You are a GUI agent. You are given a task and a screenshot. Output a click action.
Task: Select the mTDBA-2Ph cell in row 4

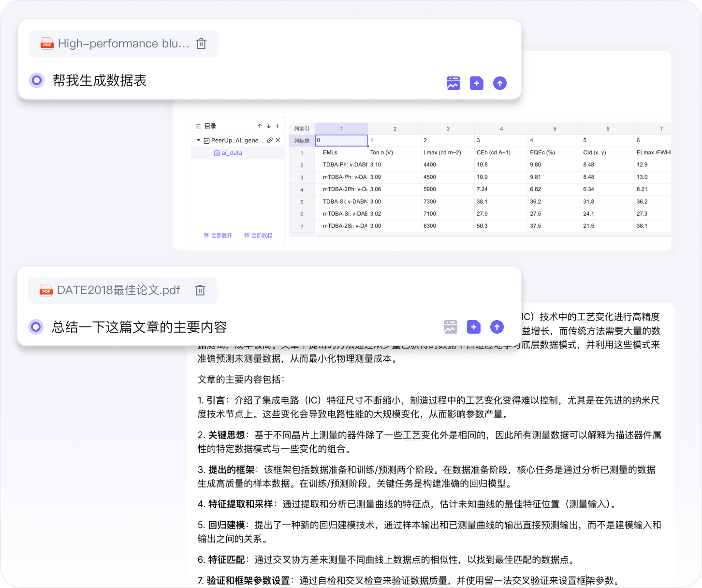[341, 190]
